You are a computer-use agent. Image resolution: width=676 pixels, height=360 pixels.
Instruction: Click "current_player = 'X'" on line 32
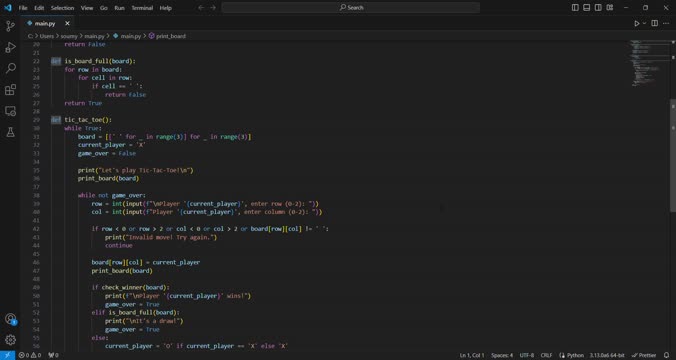112,145
